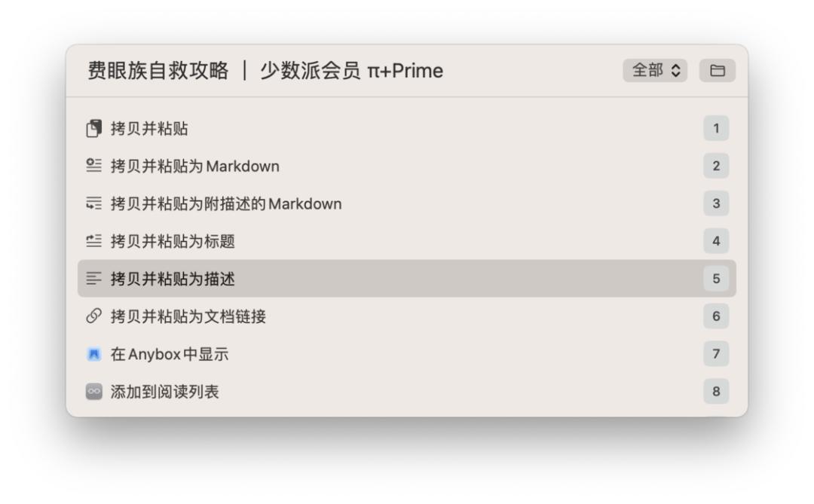Select 拷贝并粘贴为附描述的 Markdown

(407, 203)
